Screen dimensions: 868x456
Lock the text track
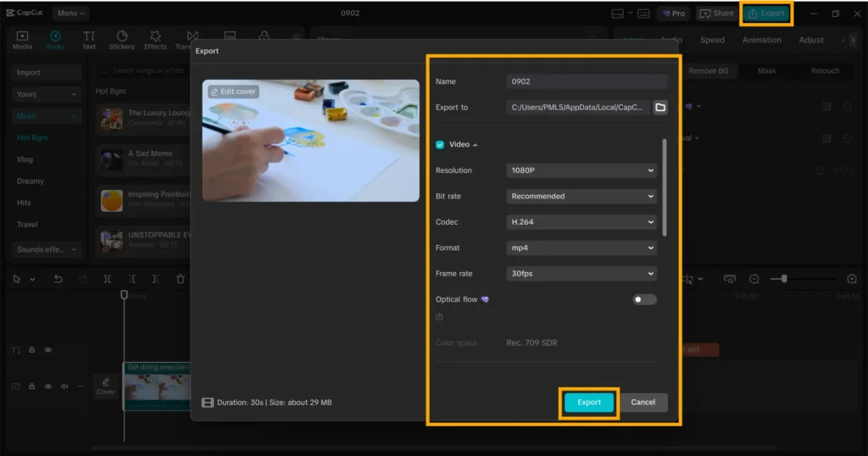31,350
